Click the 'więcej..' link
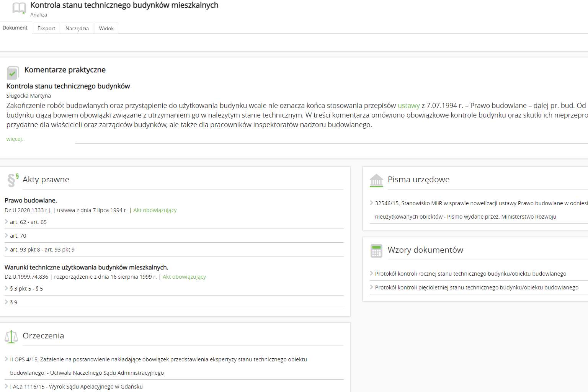Viewport: 588px width, 392px height. tap(15, 139)
